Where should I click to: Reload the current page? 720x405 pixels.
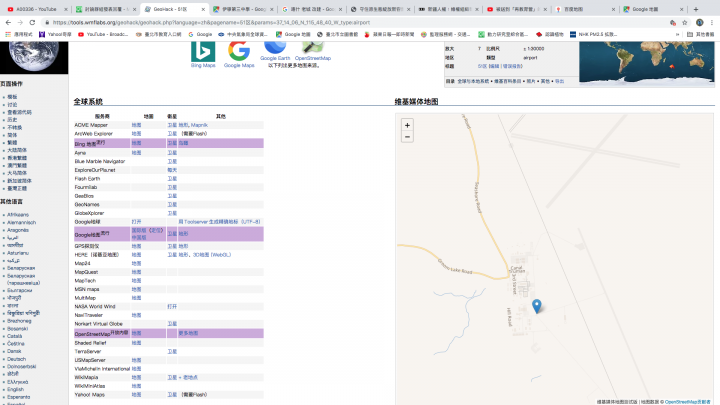pyautogui.click(x=32, y=22)
